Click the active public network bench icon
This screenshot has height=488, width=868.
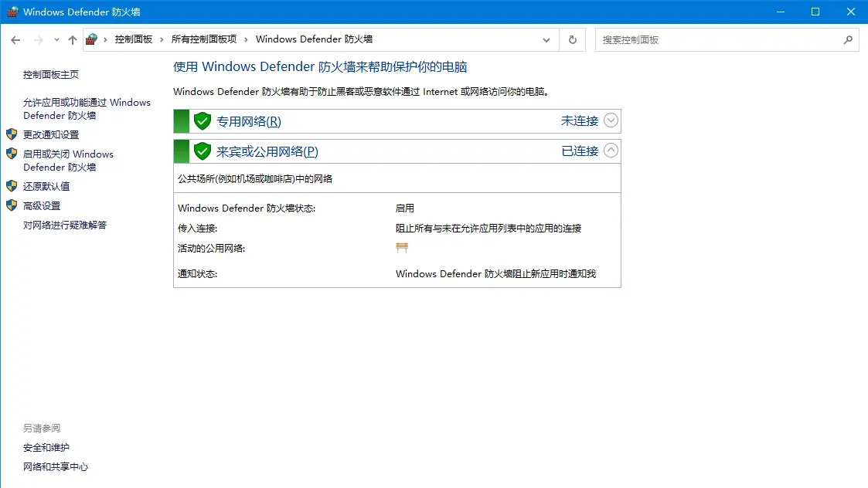[x=402, y=248]
